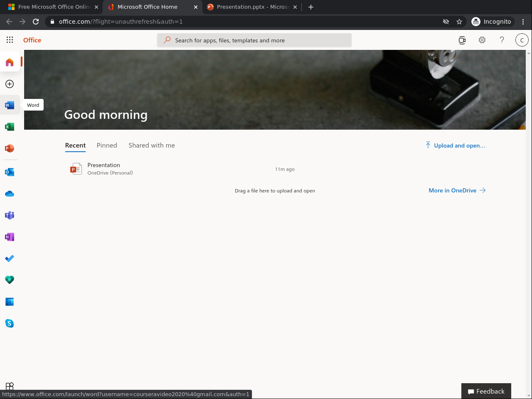Click the browser forward arrow
Image resolution: width=532 pixels, height=399 pixels.
(x=22, y=22)
